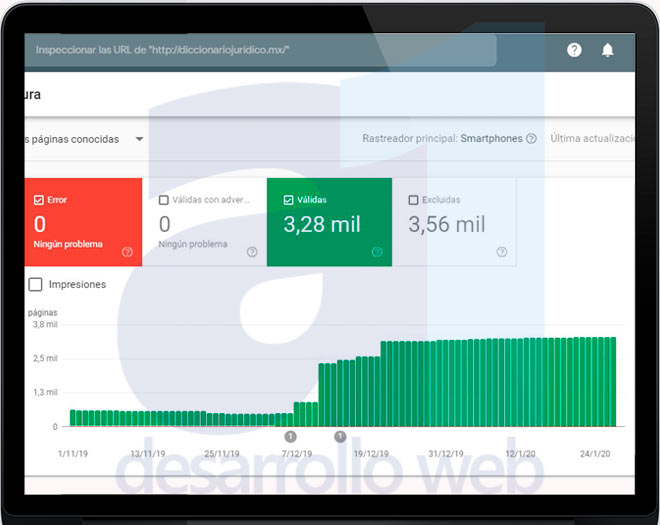The image size is (660, 525).
Task: Expand the páginas conocidas dropdown
Action: click(139, 139)
